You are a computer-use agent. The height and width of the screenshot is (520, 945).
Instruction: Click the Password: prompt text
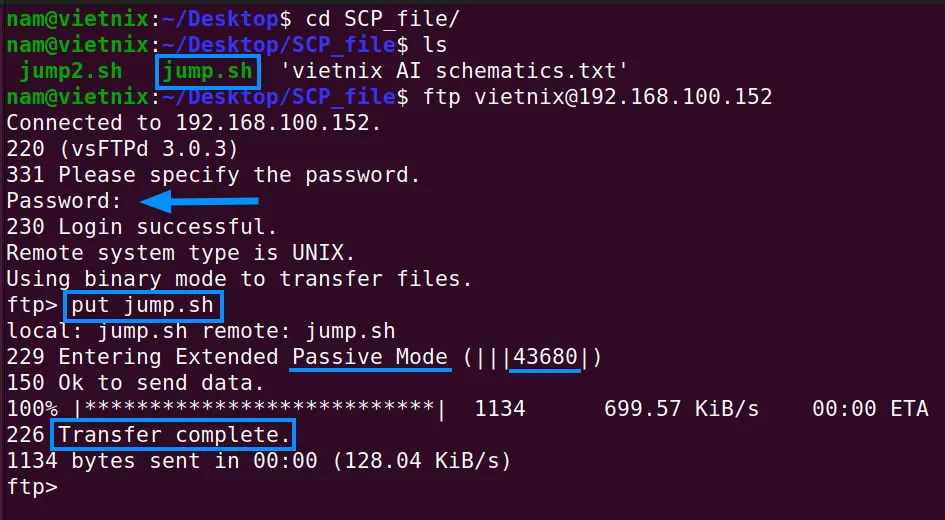(64, 201)
